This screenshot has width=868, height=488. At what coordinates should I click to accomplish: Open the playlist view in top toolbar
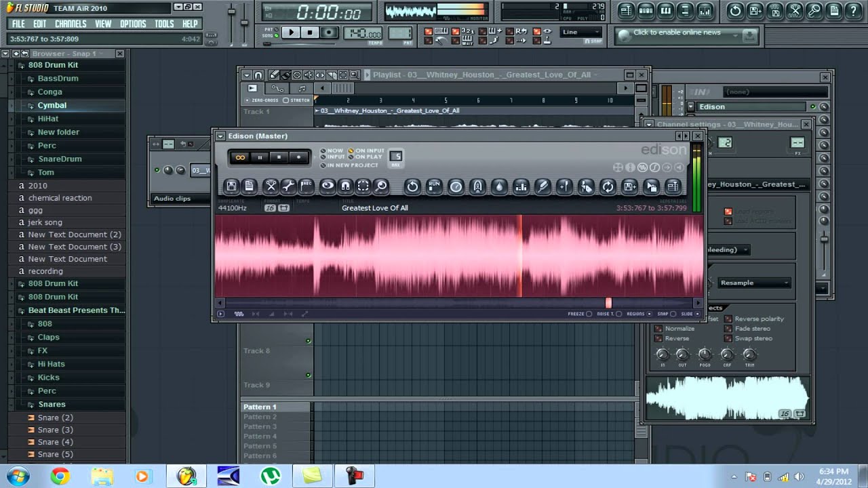[626, 10]
